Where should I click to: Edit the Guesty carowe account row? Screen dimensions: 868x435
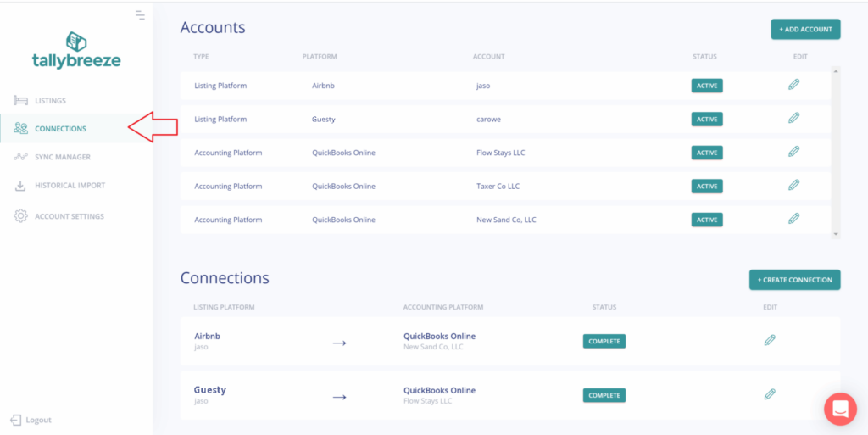(793, 119)
